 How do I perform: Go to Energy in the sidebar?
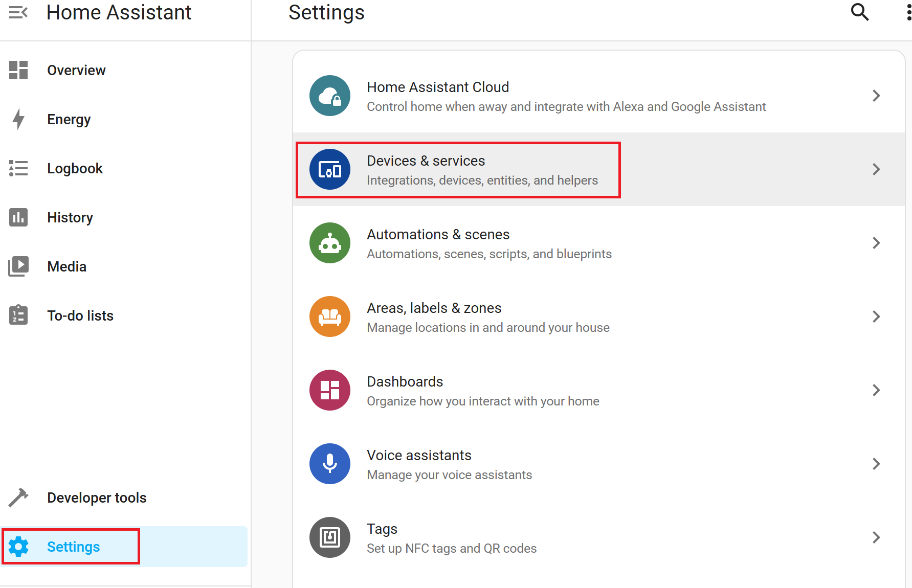(x=69, y=119)
